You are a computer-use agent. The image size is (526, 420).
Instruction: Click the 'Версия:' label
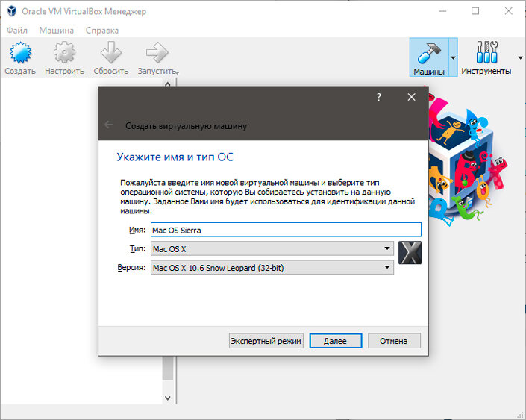131,268
